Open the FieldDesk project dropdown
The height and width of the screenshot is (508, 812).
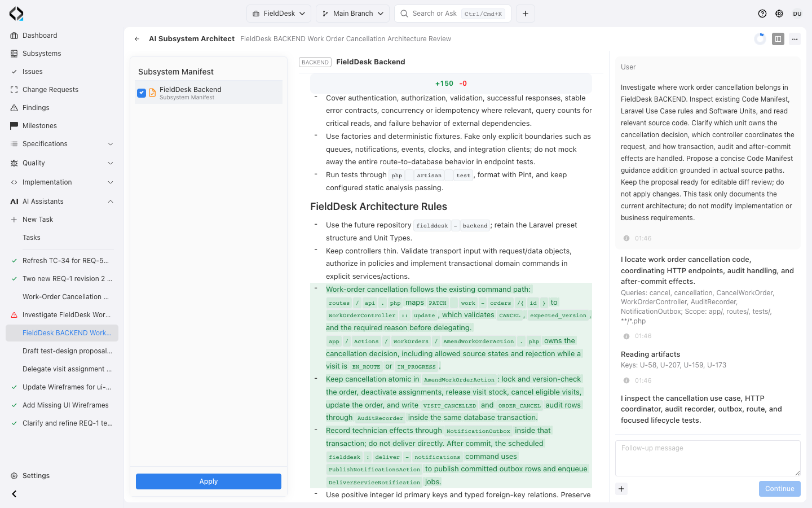pyautogui.click(x=279, y=14)
